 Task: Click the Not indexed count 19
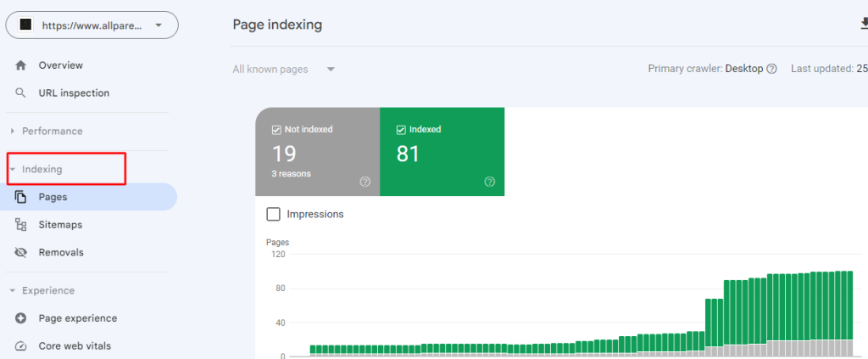284,154
